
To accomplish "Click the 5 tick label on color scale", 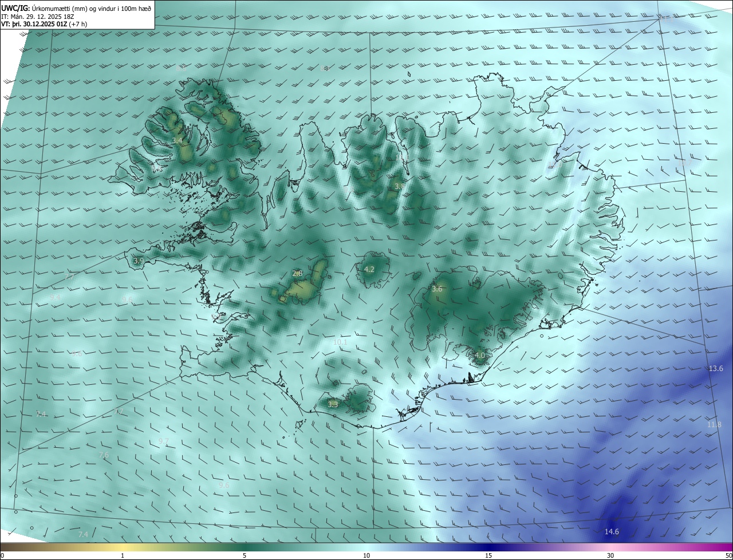I will tap(245, 555).
